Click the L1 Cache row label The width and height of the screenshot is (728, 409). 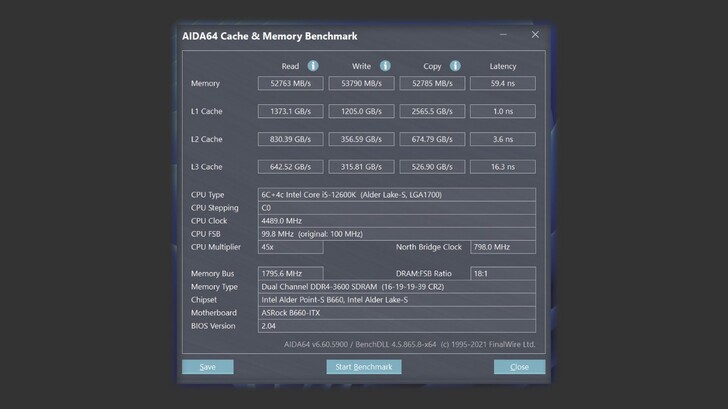click(x=207, y=111)
